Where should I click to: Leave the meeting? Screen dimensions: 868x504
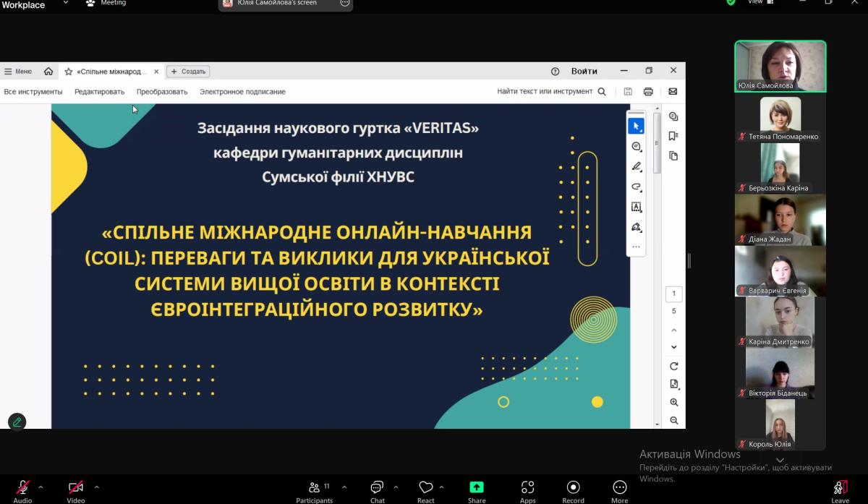click(x=840, y=488)
